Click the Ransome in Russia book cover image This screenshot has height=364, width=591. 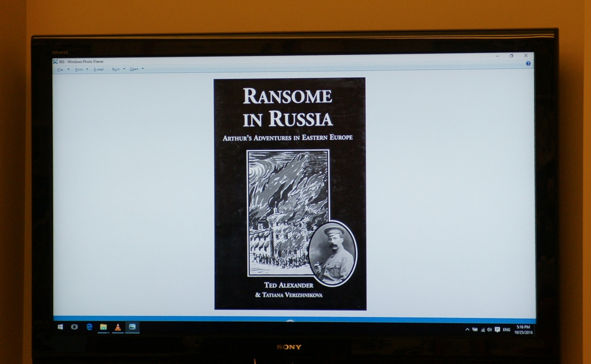(290, 194)
